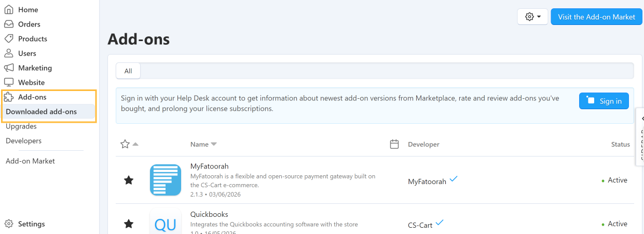Click the Sign in button
The image size is (644, 234).
pos(604,101)
